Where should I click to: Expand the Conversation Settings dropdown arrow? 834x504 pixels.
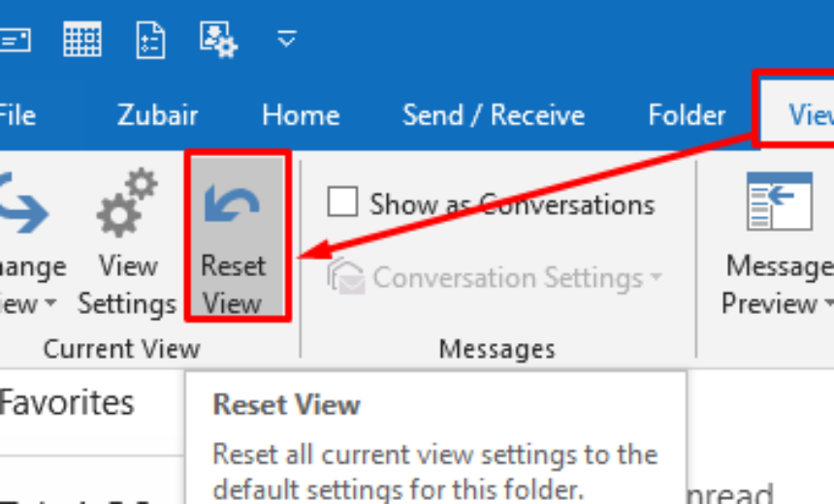coord(657,278)
